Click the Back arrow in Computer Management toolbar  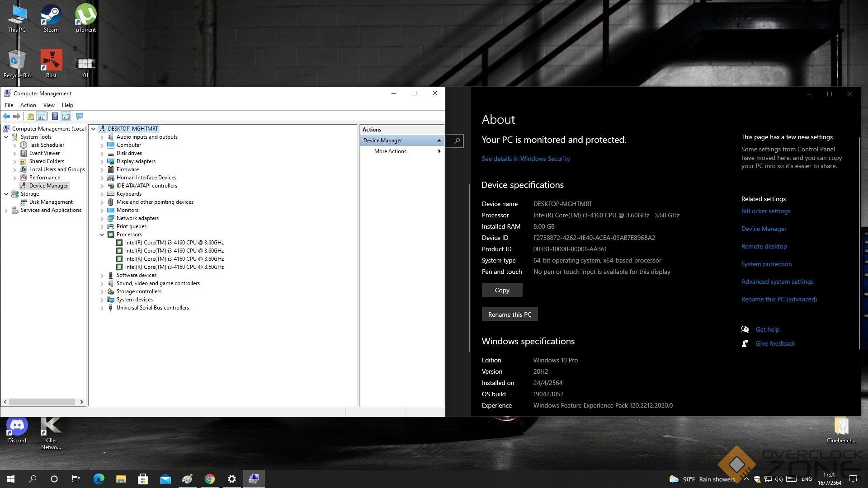[x=6, y=117]
